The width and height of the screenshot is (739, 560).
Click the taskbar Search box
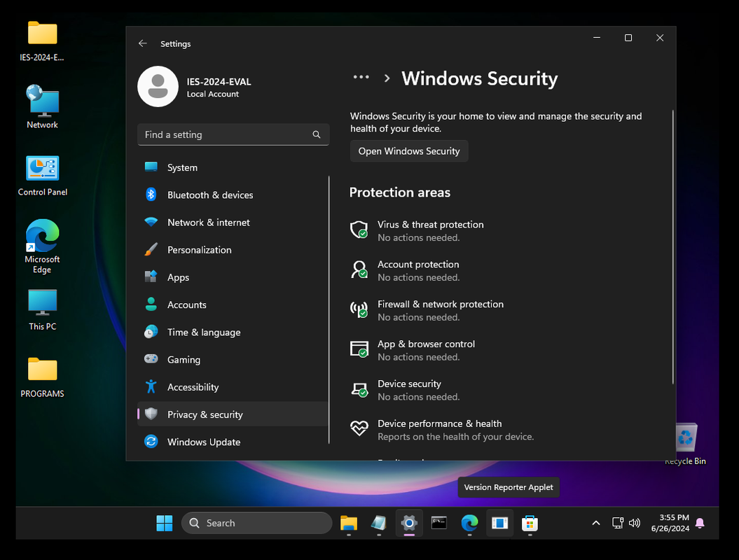(257, 524)
